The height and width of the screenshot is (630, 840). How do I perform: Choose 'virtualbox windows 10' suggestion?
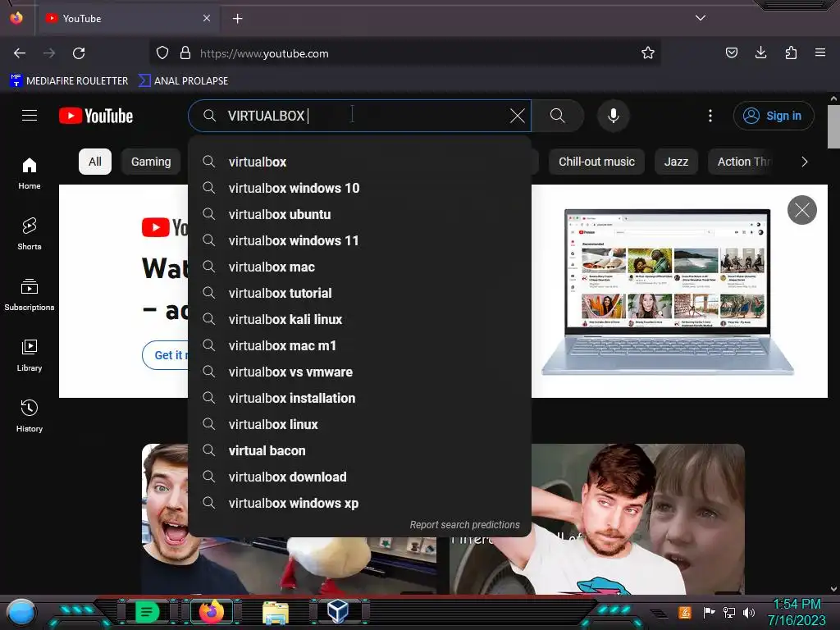click(x=359, y=188)
